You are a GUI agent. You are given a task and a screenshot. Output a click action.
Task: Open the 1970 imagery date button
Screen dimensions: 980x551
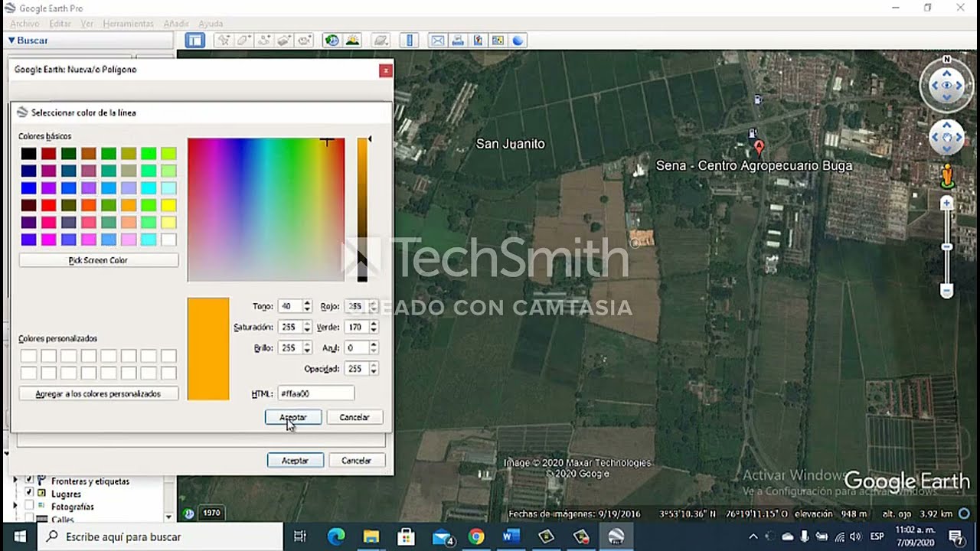(211, 513)
